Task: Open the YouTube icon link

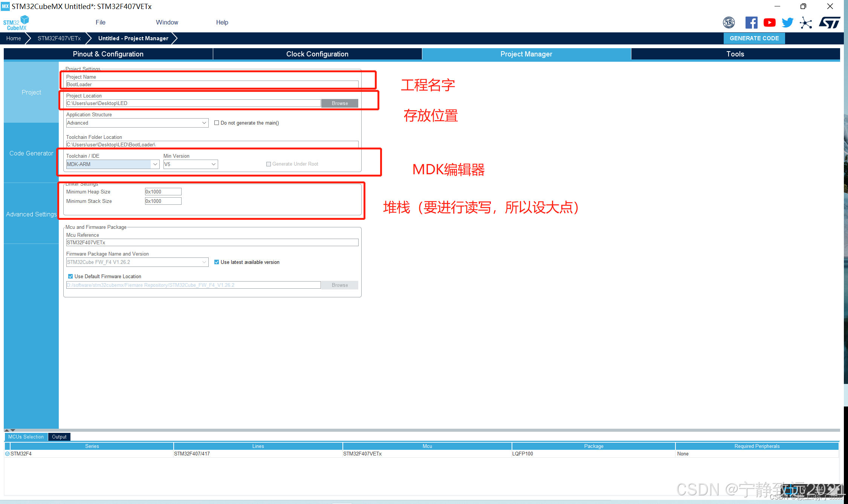Action: click(x=769, y=23)
